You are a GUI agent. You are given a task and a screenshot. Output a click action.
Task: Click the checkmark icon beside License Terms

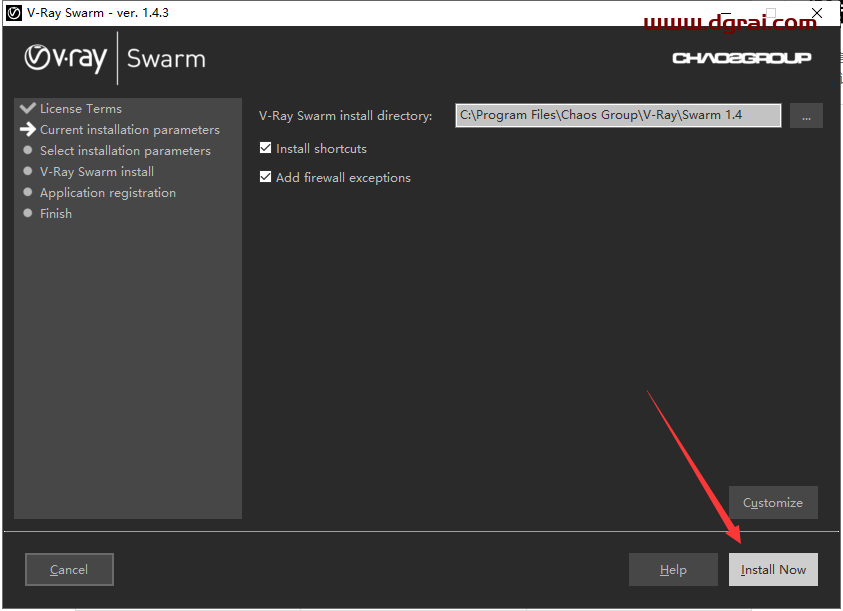coord(27,108)
